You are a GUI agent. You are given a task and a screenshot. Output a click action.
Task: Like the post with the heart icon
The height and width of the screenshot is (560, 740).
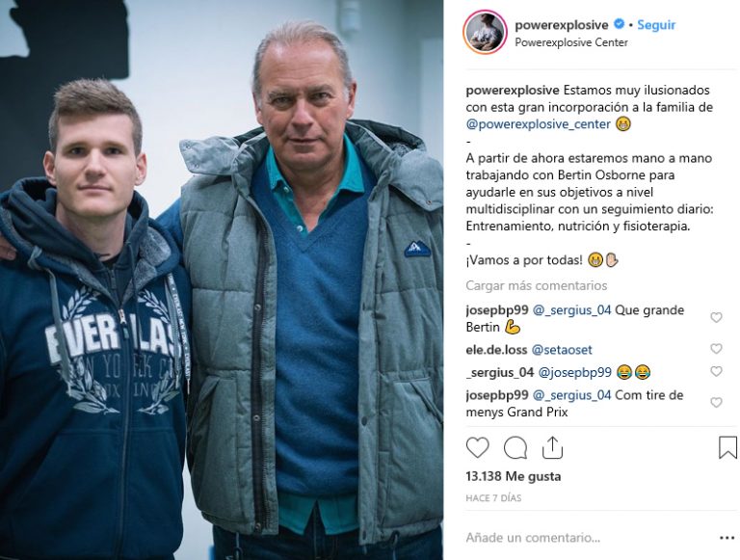477,447
